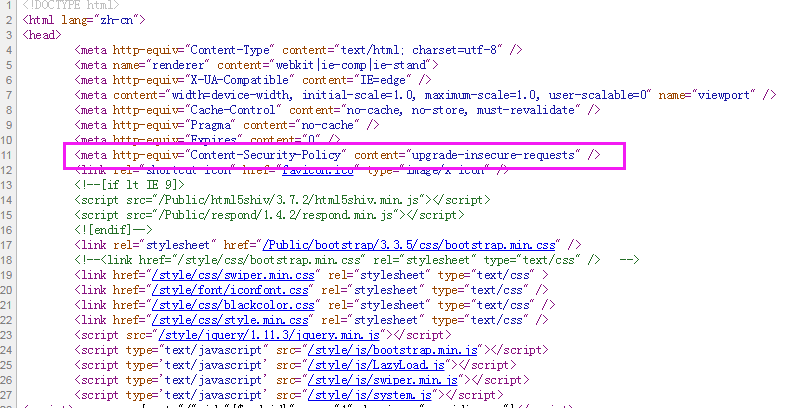Image resolution: width=807 pixels, height=408 pixels.
Task: Click line number 17 in gutter
Action: 7,245
